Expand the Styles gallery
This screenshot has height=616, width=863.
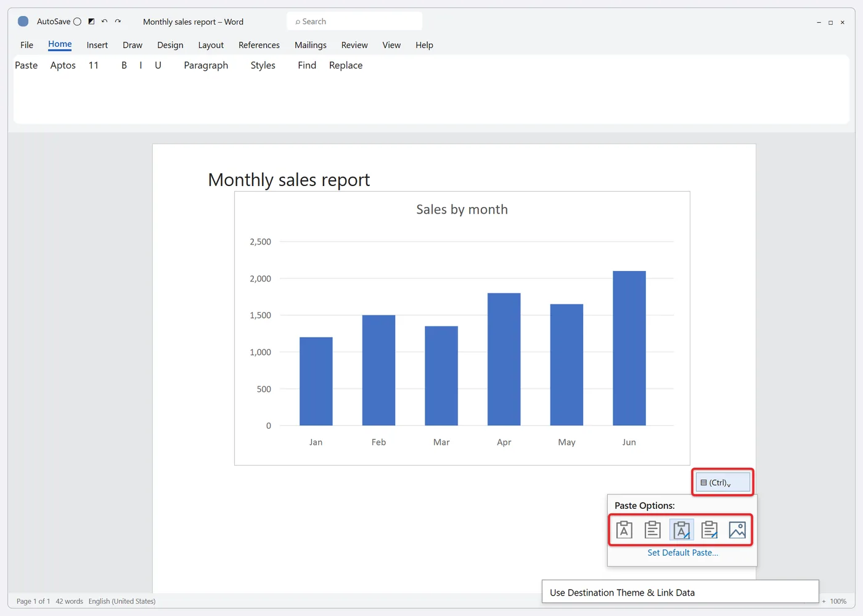(263, 65)
